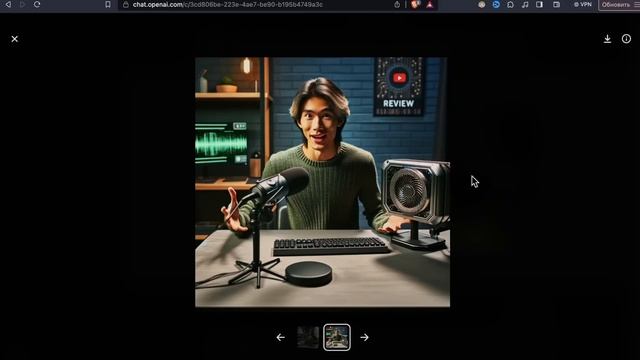Select the highlighted second image thumbnail

(337, 337)
